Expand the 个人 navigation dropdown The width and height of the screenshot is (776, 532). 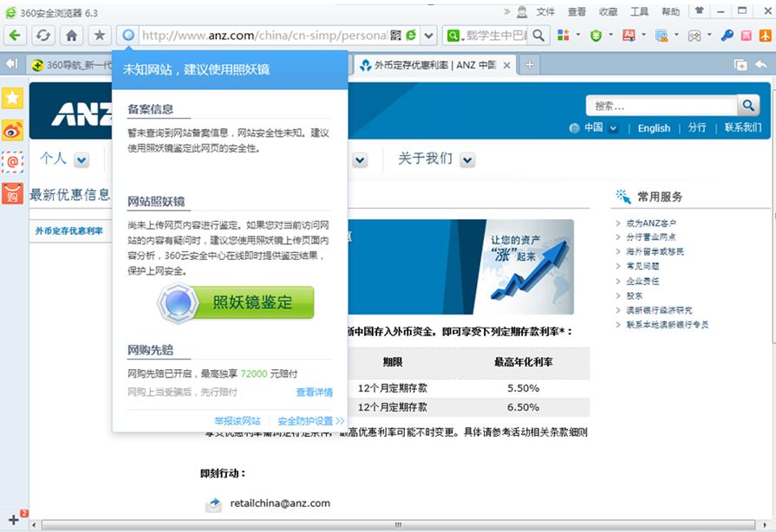pos(82,160)
